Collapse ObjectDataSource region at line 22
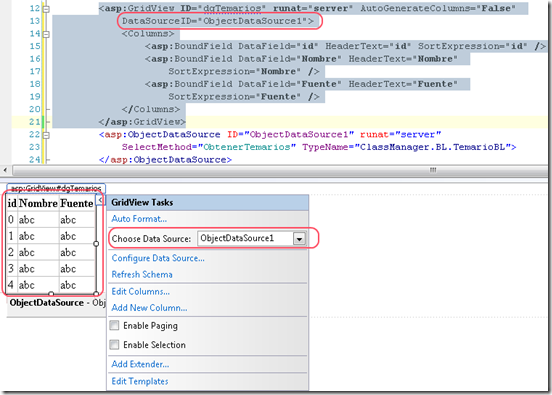Screen dimensions: 552x395 tap(46, 135)
